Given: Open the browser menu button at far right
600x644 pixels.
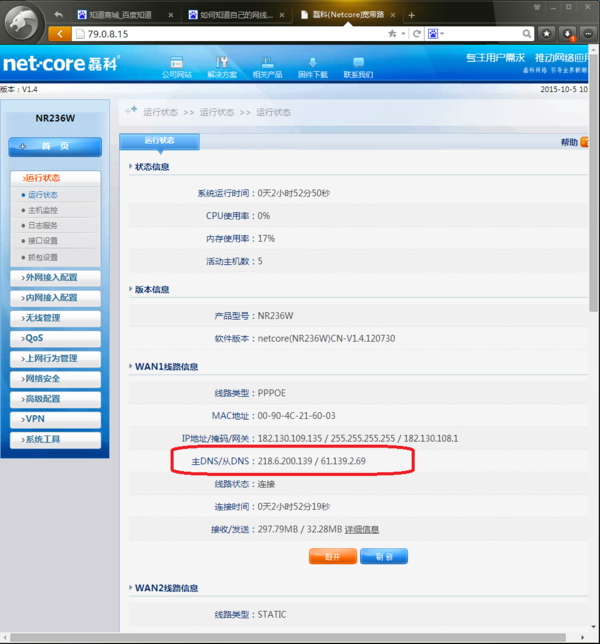Looking at the screenshot, I should (588, 34).
